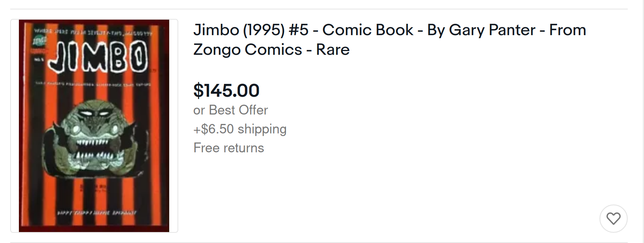The image size is (644, 243).
Task: Click the subtitle text beneath the JIMBO logo
Action: click(93, 84)
